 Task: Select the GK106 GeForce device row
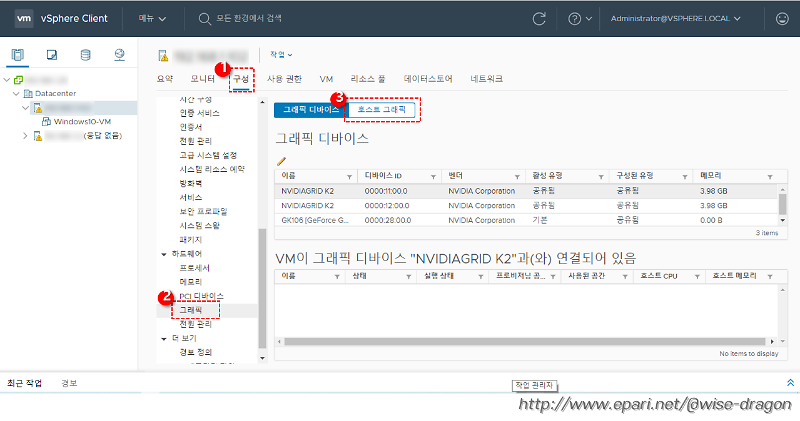526,220
